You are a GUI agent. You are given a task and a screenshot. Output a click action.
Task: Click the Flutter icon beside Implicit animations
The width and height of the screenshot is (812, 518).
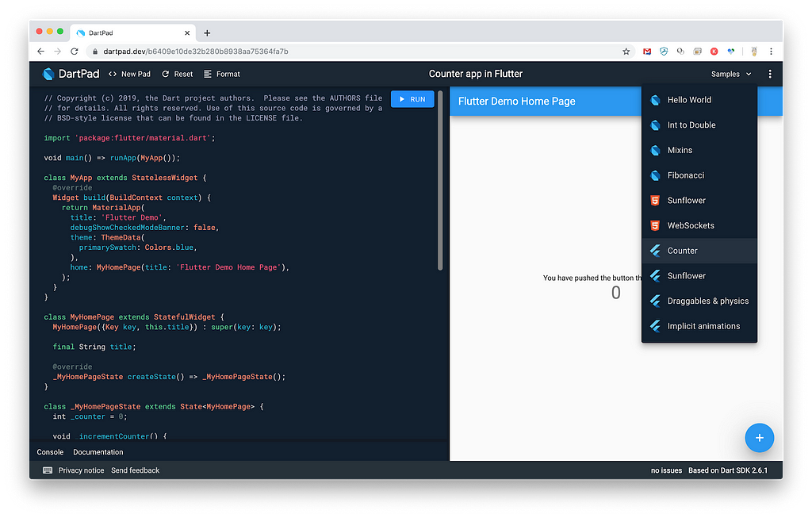(x=655, y=326)
